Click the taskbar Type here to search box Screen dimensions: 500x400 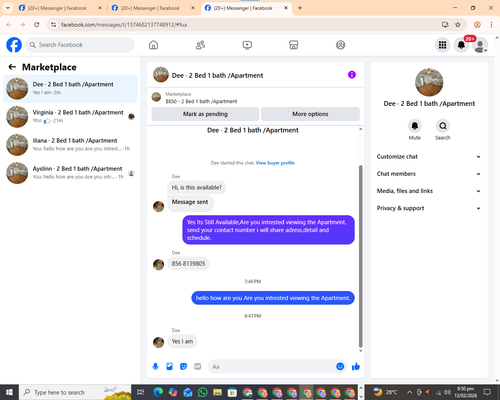[x=75, y=392]
